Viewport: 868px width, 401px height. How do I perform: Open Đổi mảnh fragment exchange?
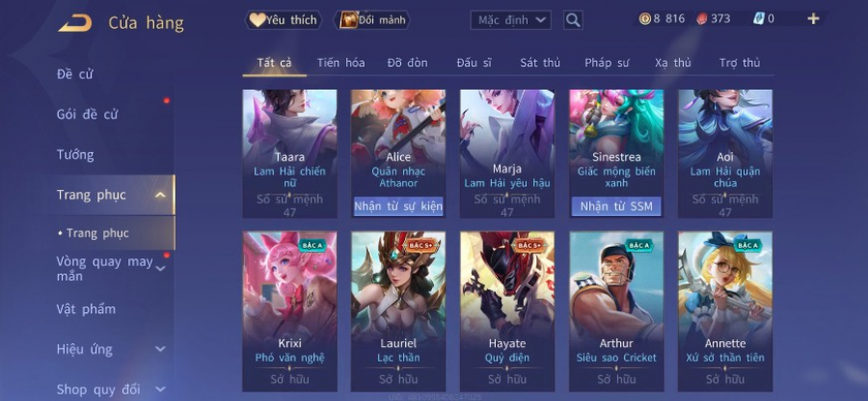(372, 20)
